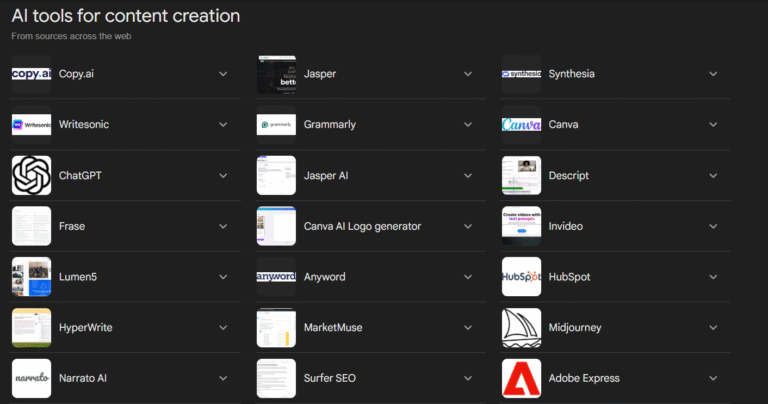Click the Synthesia logo icon
The image size is (768, 404).
coord(522,74)
